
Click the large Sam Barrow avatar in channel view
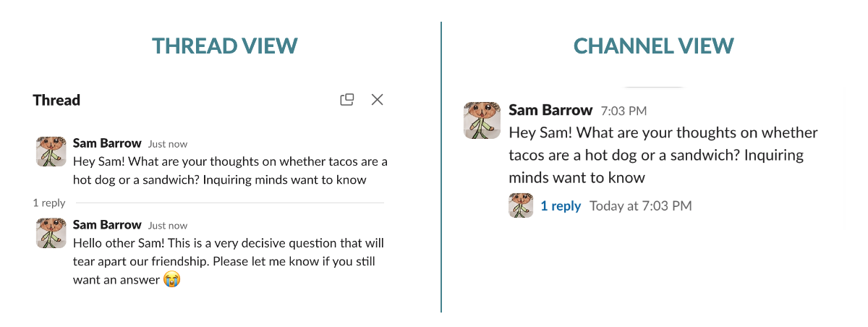click(x=481, y=120)
